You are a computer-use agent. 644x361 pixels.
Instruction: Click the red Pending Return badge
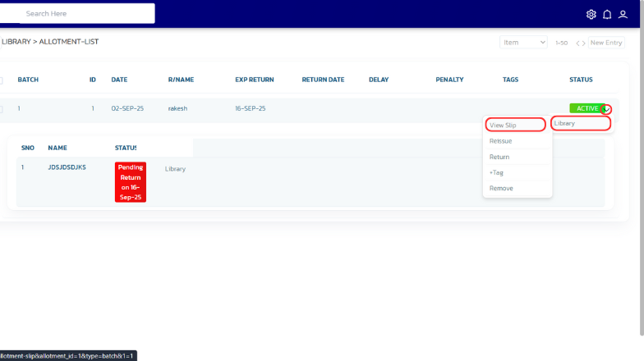point(130,181)
